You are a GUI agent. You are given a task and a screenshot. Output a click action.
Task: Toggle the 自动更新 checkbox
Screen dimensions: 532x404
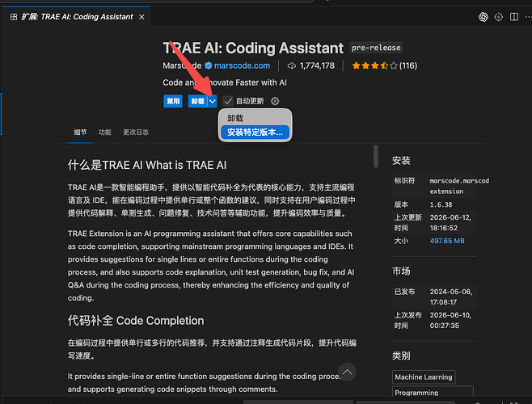tap(228, 101)
